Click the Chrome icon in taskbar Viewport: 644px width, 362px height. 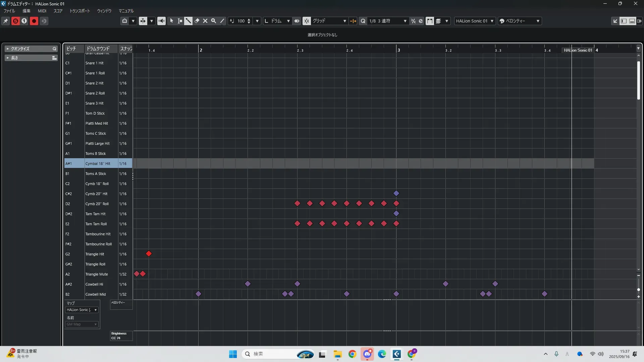click(352, 354)
